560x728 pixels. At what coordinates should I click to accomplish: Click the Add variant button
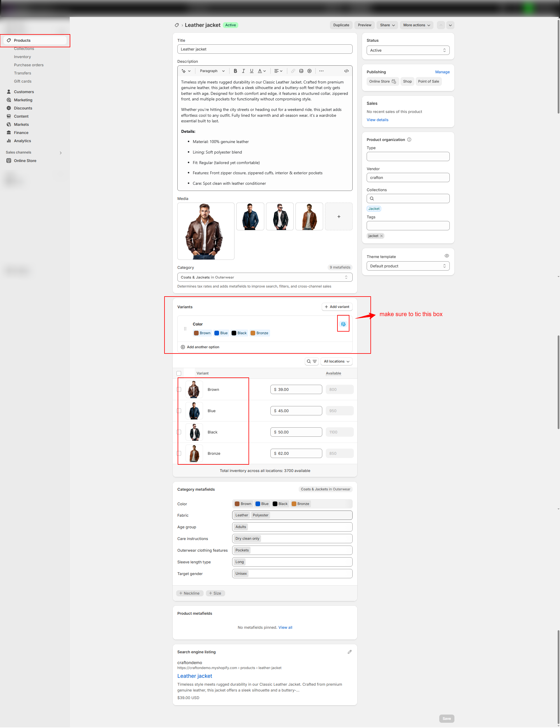point(337,307)
